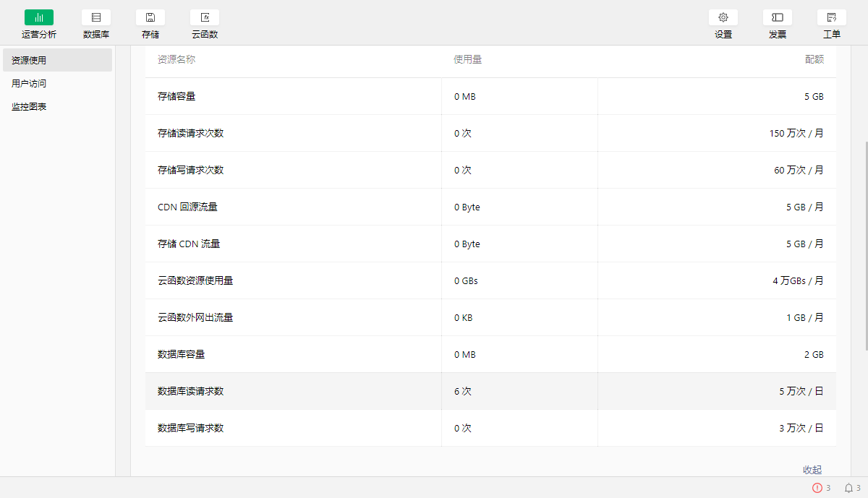Click the 收起 collapse link
Image resolution: width=868 pixels, height=498 pixels.
point(812,470)
